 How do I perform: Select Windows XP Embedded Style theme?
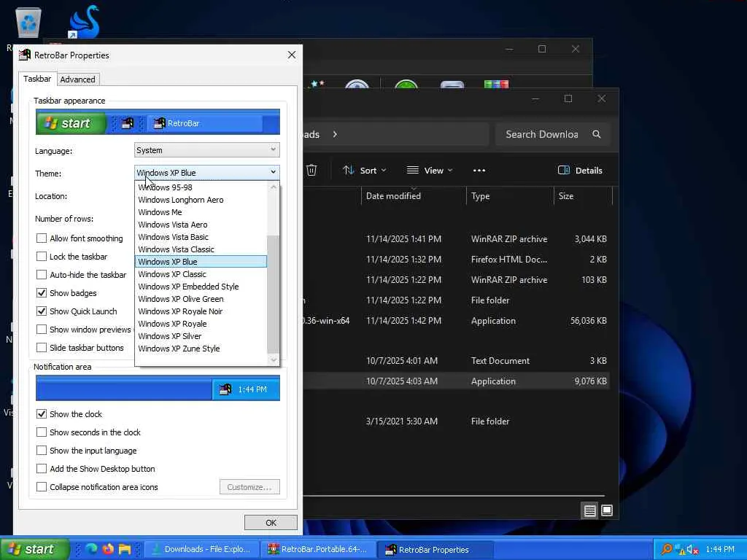pos(201,286)
